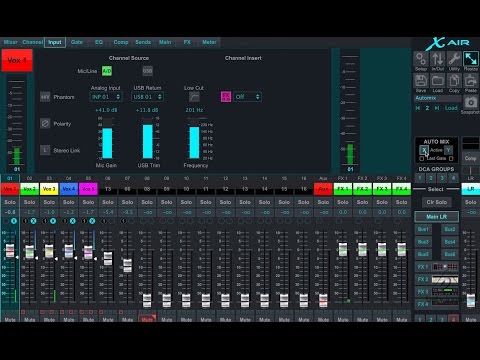Select the Main LR bus button
The image size is (480, 360).
pos(437,217)
